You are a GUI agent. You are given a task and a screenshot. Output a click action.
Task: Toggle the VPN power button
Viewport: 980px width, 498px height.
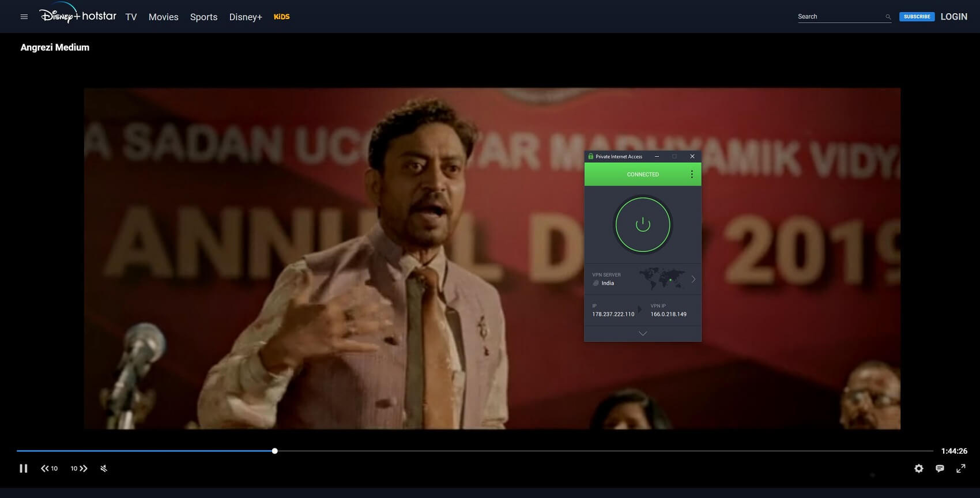(x=643, y=225)
